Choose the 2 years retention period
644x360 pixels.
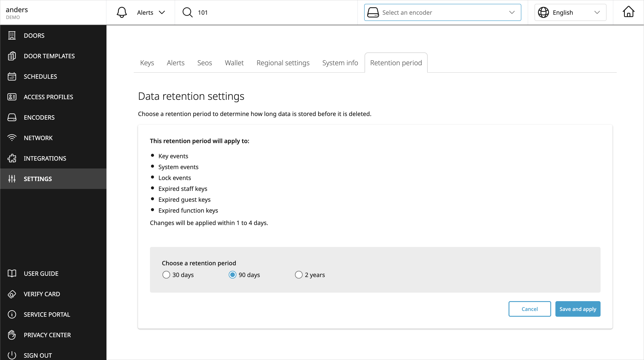point(299,275)
